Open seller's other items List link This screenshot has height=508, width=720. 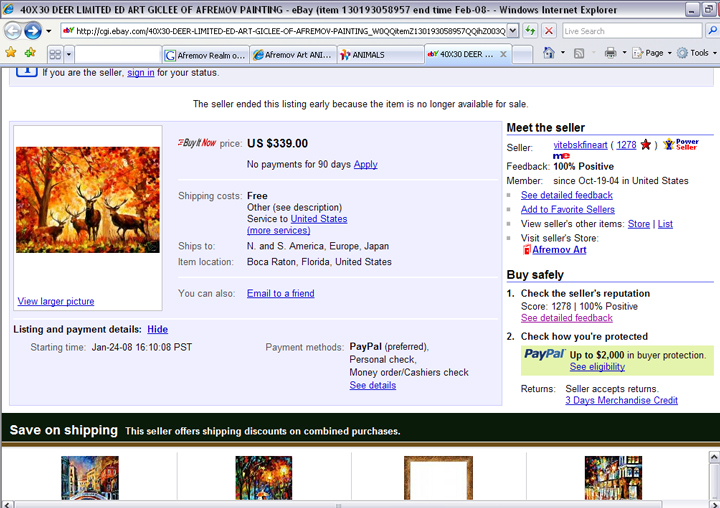pyautogui.click(x=665, y=224)
